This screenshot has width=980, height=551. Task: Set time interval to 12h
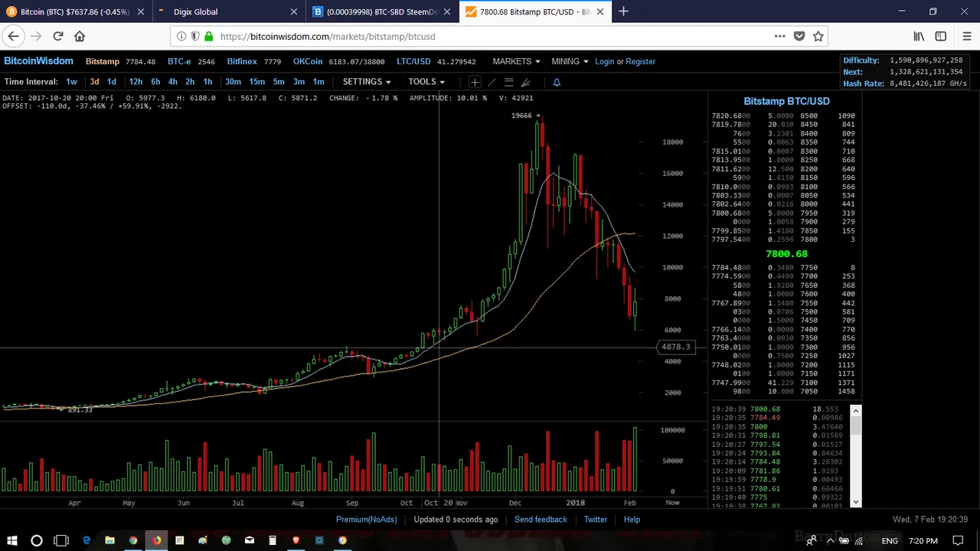[136, 82]
